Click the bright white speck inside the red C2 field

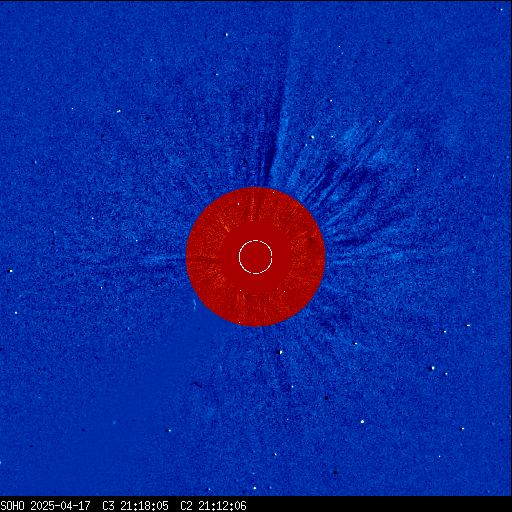(238, 204)
